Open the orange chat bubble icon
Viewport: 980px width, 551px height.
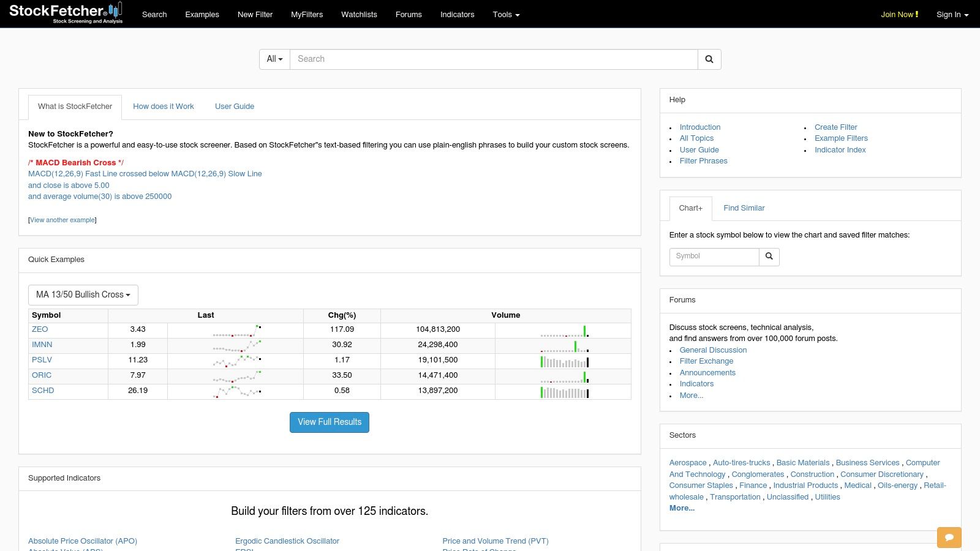coord(949,538)
